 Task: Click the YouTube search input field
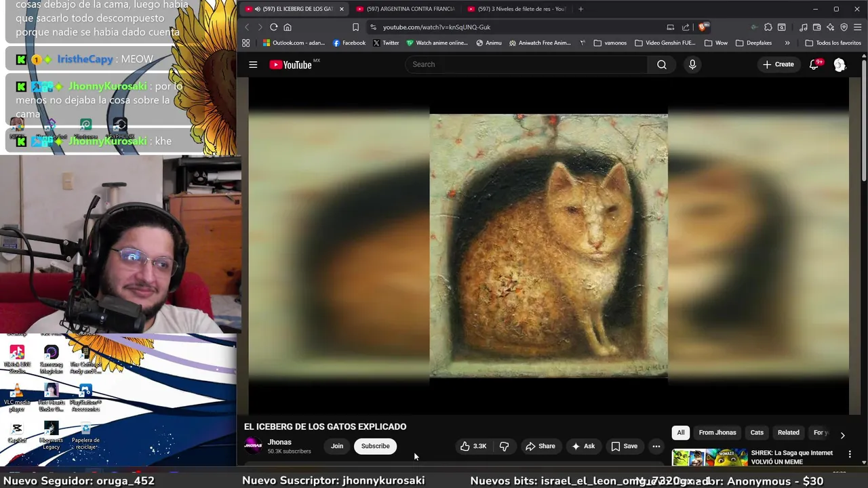(x=526, y=64)
